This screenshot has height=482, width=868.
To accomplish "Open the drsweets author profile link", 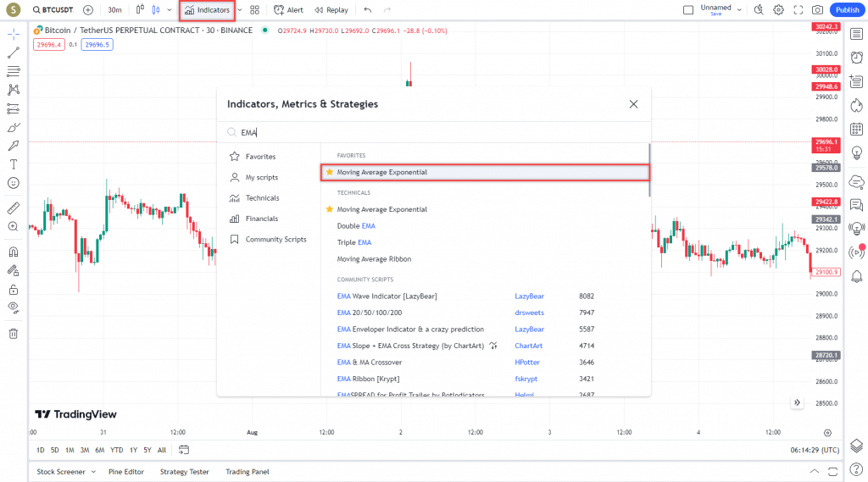I will tap(529, 313).
